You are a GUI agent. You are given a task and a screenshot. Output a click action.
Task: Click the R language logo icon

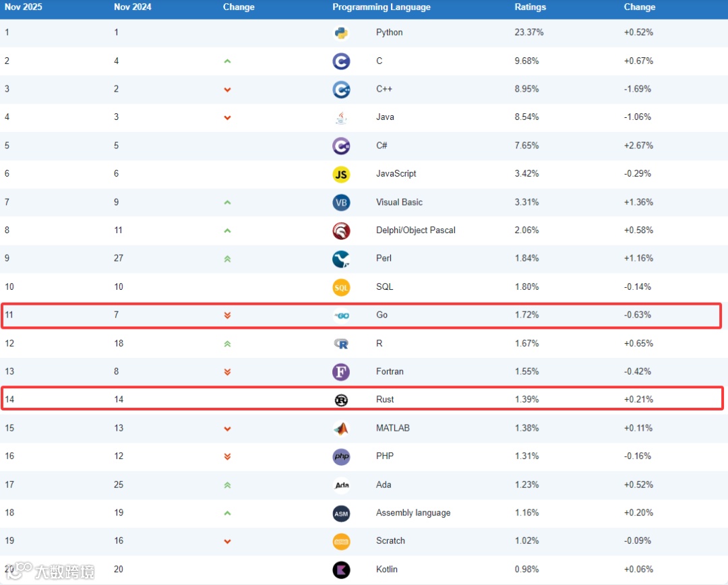pos(341,344)
